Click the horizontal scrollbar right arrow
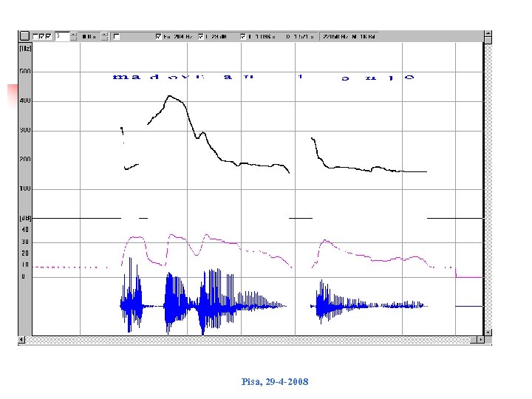532x399 pixels. click(480, 339)
